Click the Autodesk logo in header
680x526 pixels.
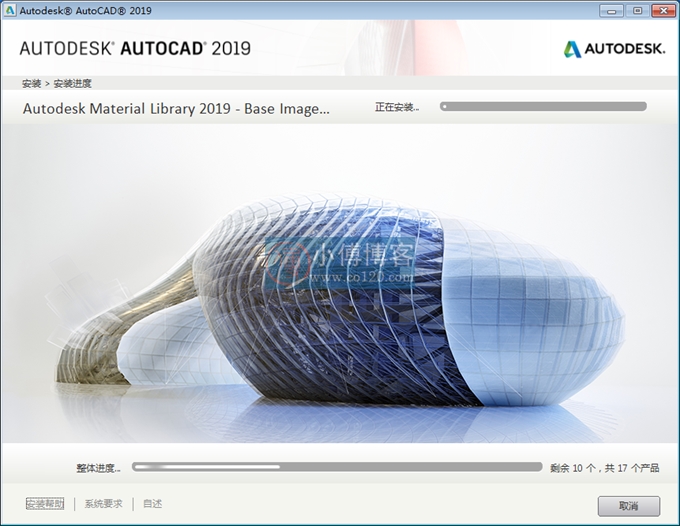(x=614, y=49)
